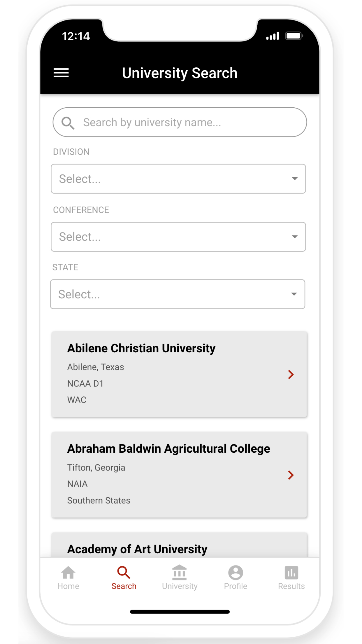Tap the Results bar chart icon

pos(291,573)
